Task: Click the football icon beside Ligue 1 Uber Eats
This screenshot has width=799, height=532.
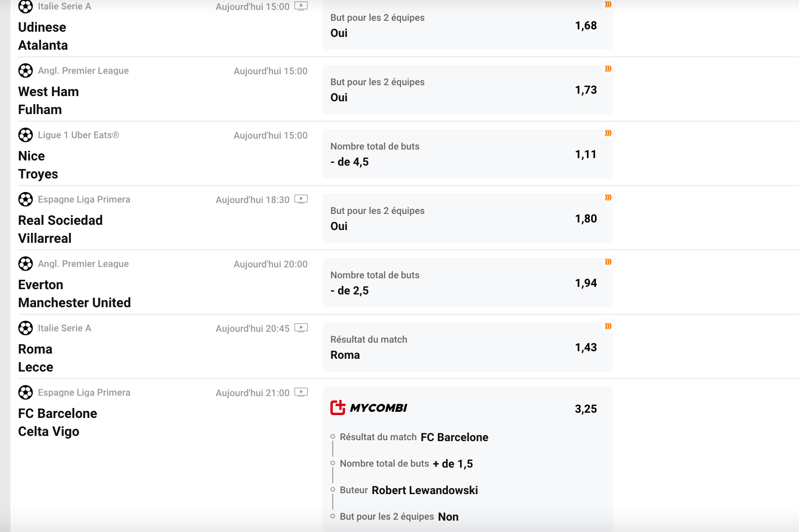Action: (x=26, y=135)
